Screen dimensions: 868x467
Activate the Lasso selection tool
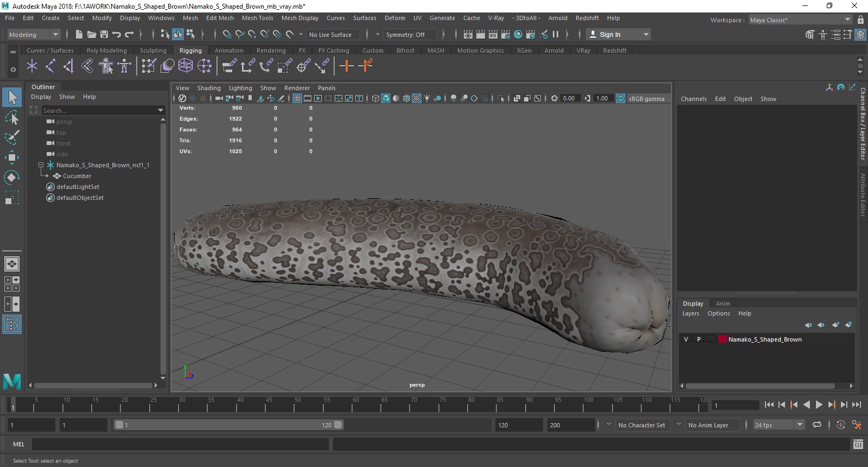click(12, 117)
